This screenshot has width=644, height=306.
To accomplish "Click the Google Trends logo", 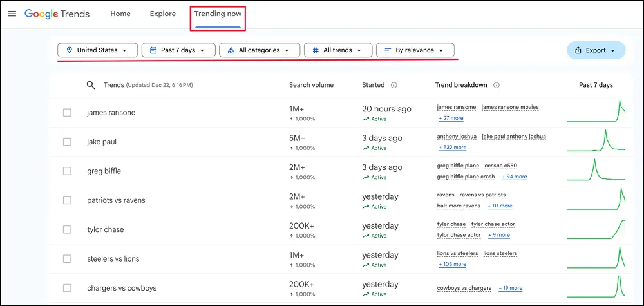I will 57,14.
